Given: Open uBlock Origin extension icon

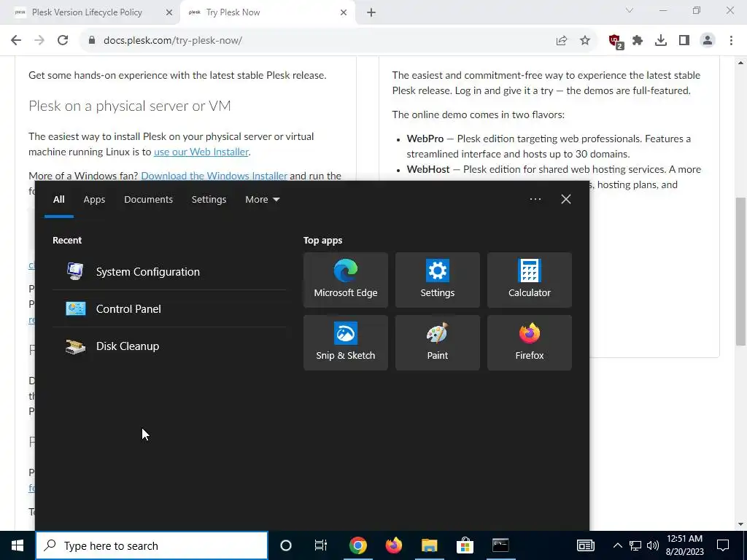Looking at the screenshot, I should coord(616,41).
